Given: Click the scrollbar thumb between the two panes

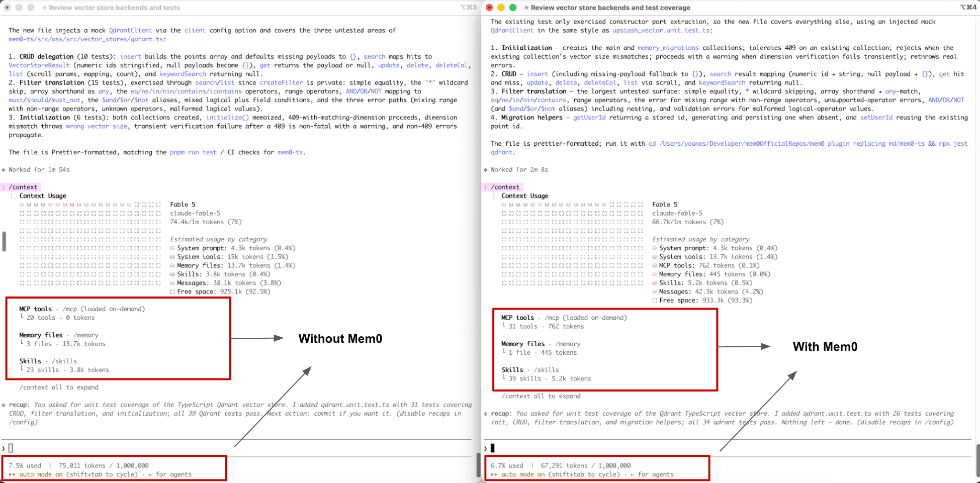Looking at the screenshot, I should click(479, 465).
